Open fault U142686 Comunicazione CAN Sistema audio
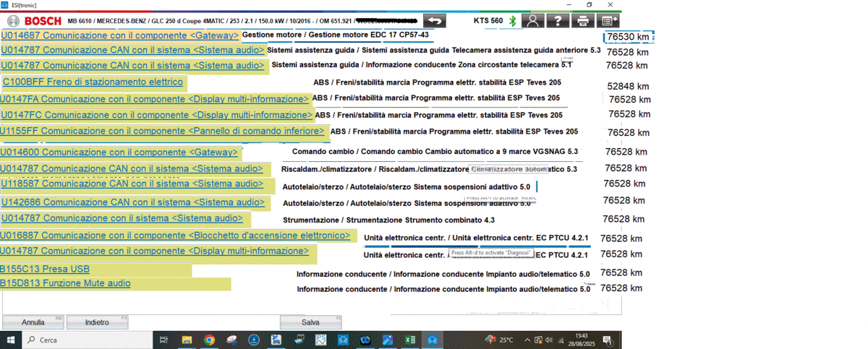The width and height of the screenshot is (868, 349). point(133,202)
